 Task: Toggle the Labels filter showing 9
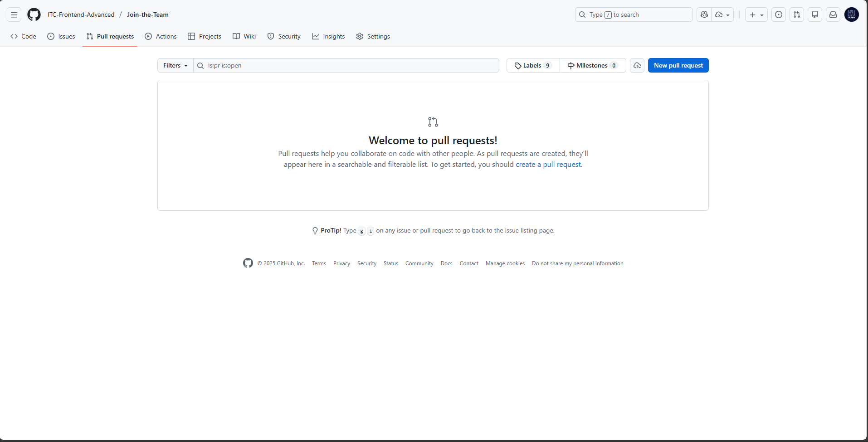(x=532, y=65)
